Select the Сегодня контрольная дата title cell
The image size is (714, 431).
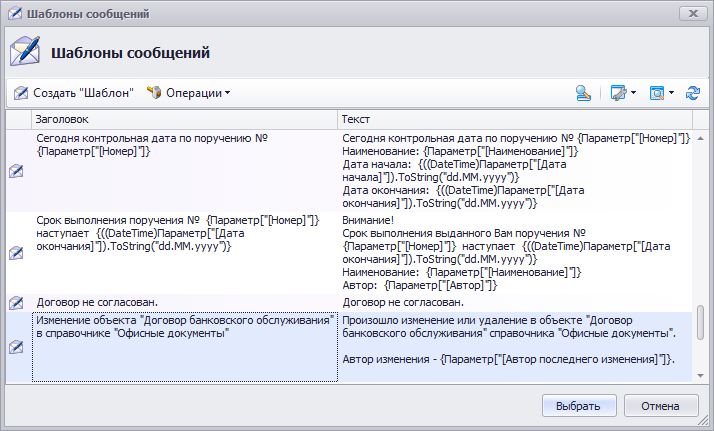click(x=184, y=145)
